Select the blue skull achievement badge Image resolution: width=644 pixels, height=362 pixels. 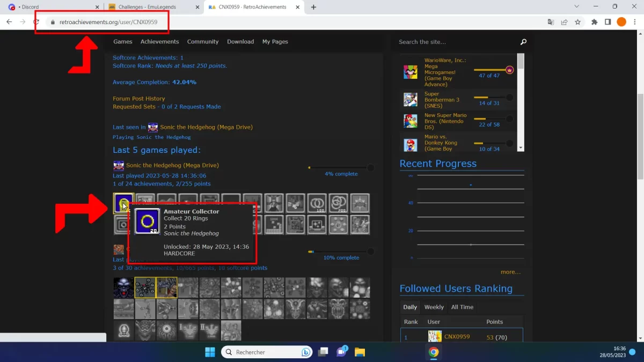(x=123, y=287)
